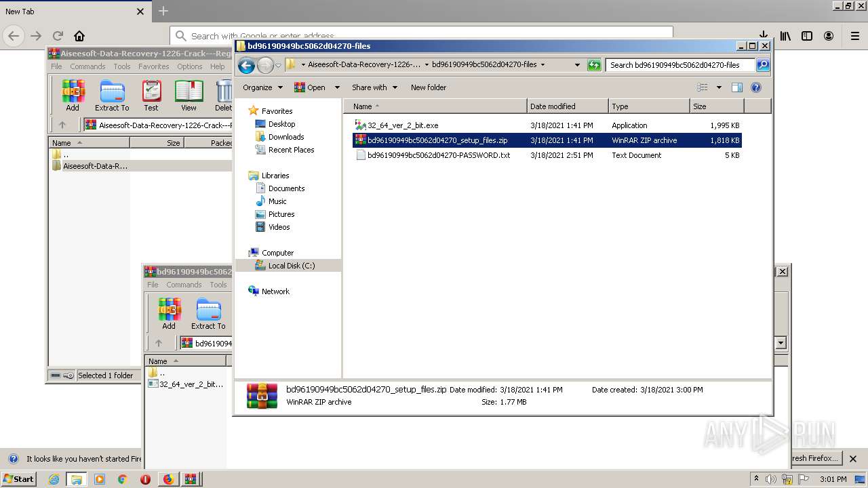
Task: Open the Start menu
Action: point(18,479)
